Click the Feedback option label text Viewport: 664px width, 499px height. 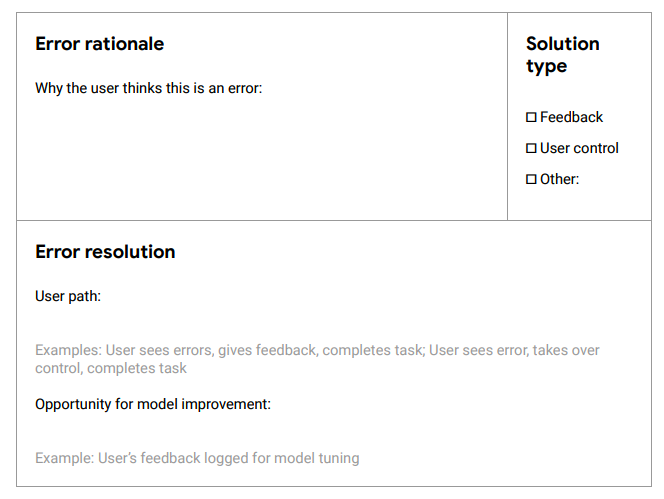pyautogui.click(x=571, y=118)
